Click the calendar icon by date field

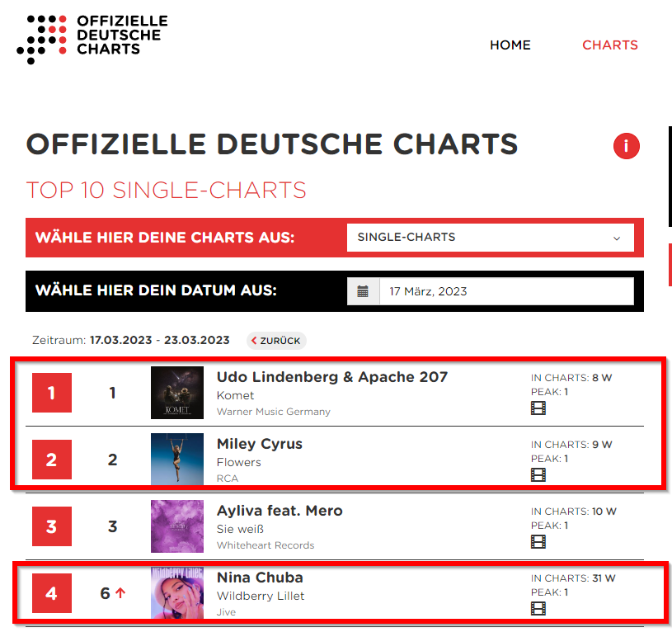tap(363, 291)
